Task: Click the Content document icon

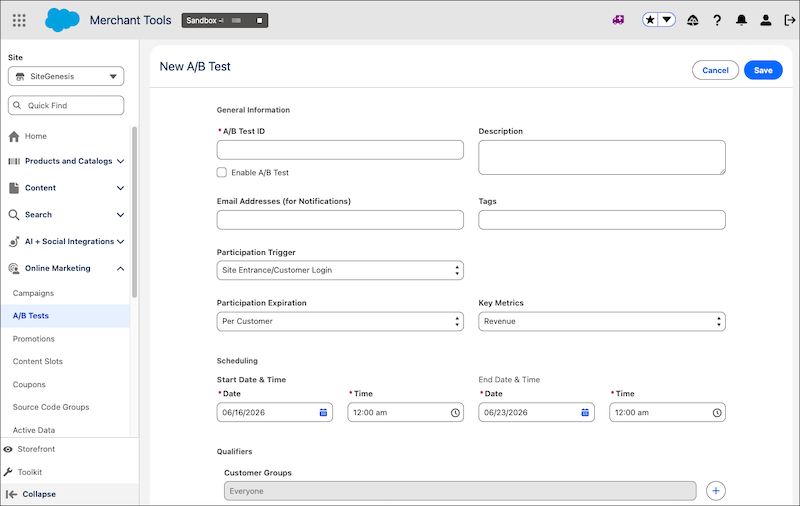Action: pos(14,188)
